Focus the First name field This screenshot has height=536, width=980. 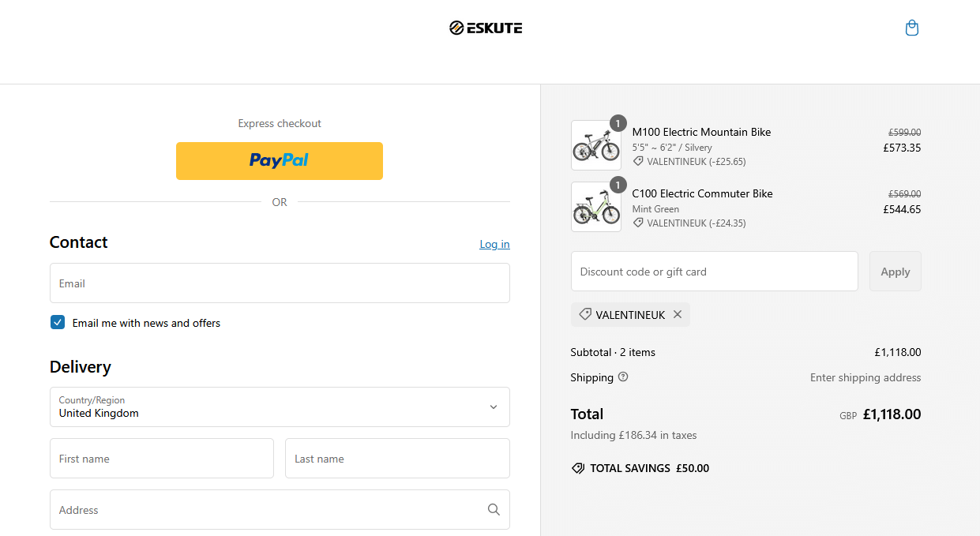click(x=162, y=459)
